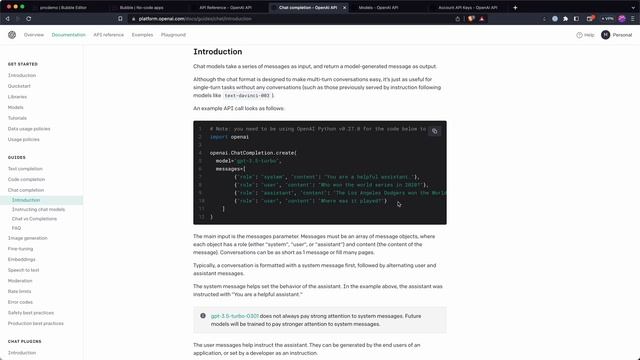Open the Brave Rewards triangle icon

[x=482, y=19]
